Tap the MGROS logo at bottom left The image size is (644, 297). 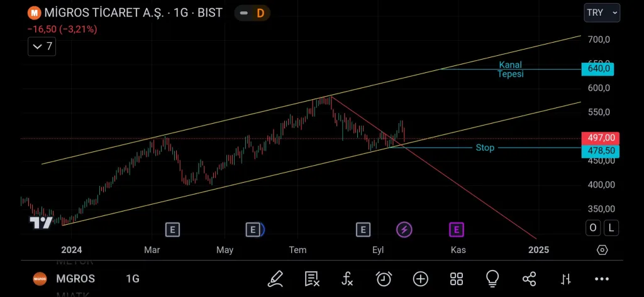(40, 279)
